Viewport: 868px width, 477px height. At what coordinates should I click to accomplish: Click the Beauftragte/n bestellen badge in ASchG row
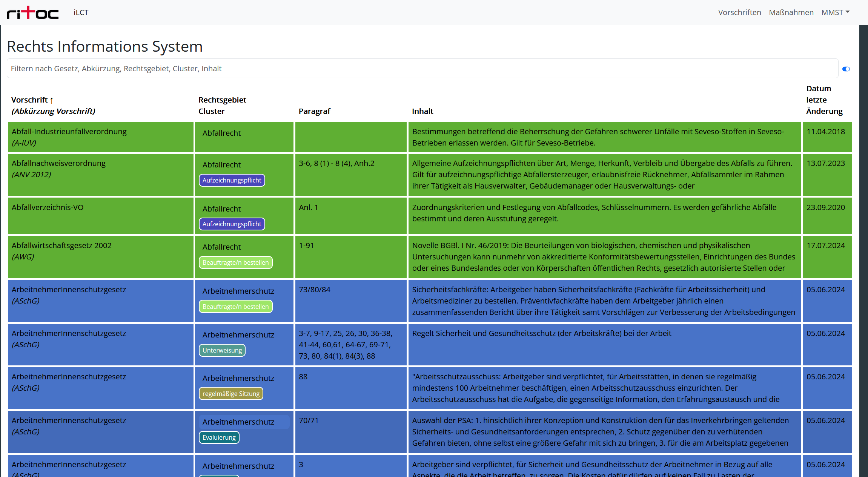click(235, 307)
